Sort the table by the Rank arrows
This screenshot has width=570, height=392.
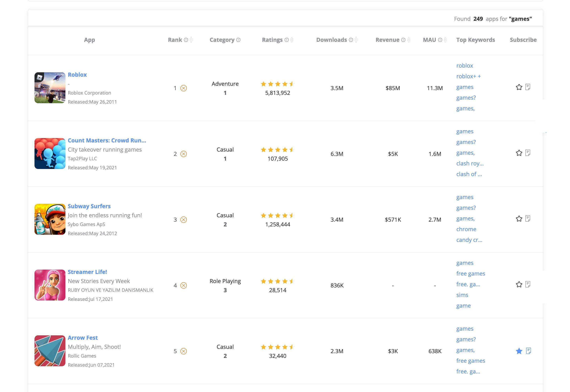coord(191,40)
